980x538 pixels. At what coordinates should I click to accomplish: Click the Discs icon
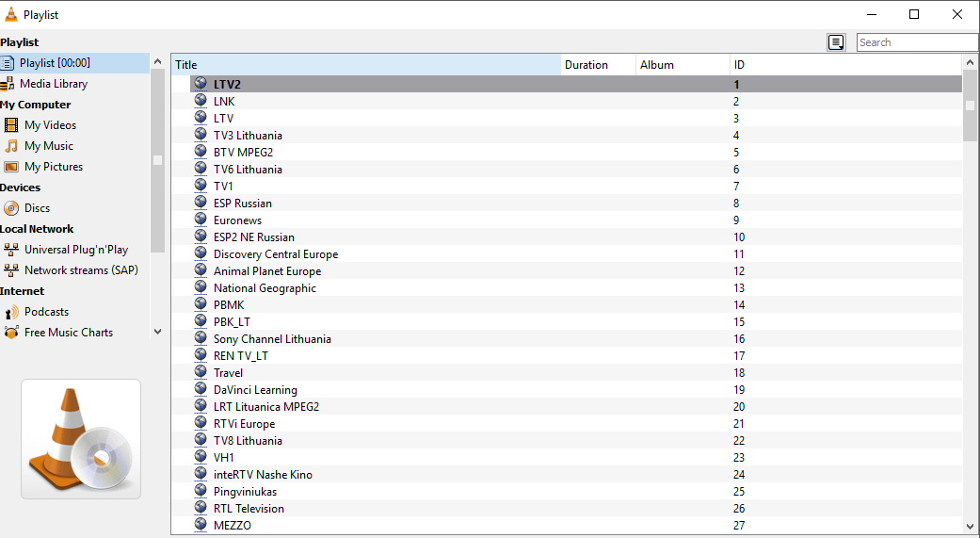tap(11, 208)
